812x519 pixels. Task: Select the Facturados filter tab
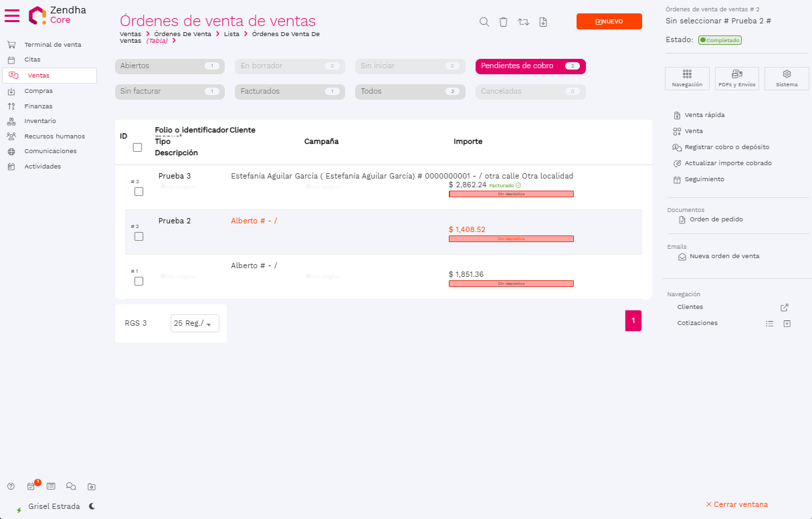pyautogui.click(x=289, y=92)
